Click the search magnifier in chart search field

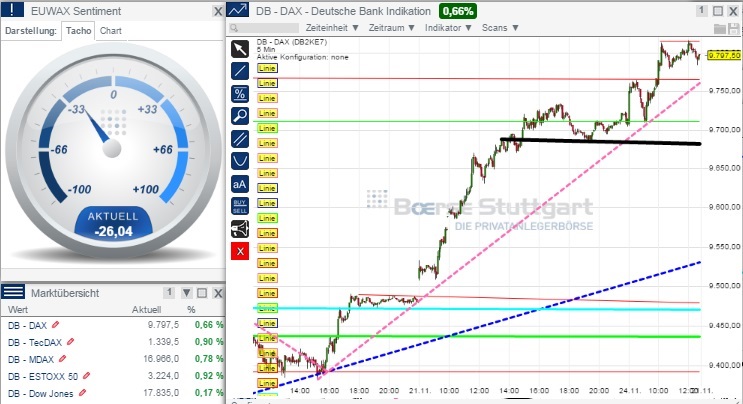click(234, 28)
